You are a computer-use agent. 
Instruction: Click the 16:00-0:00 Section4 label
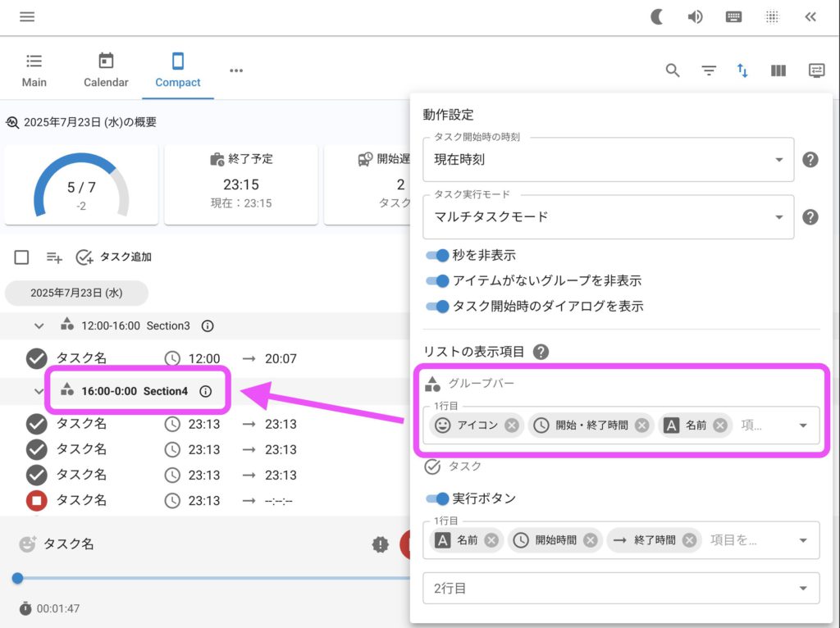(135, 391)
